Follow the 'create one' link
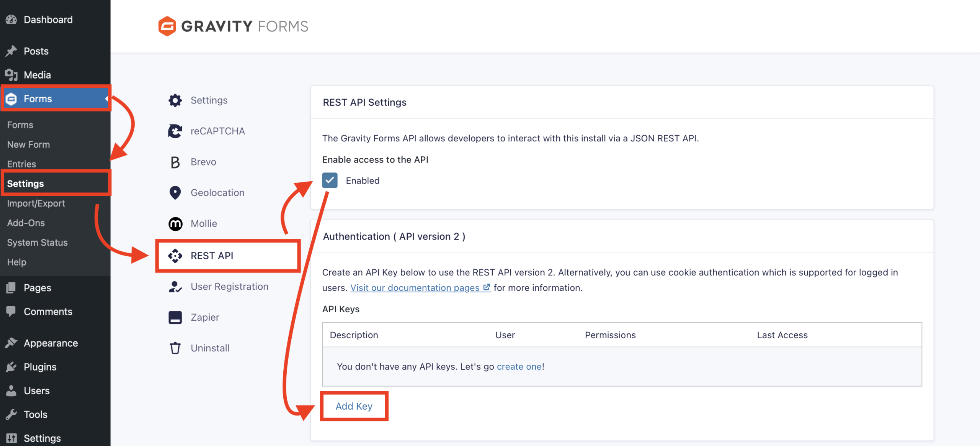The height and width of the screenshot is (446, 980). [x=519, y=367]
